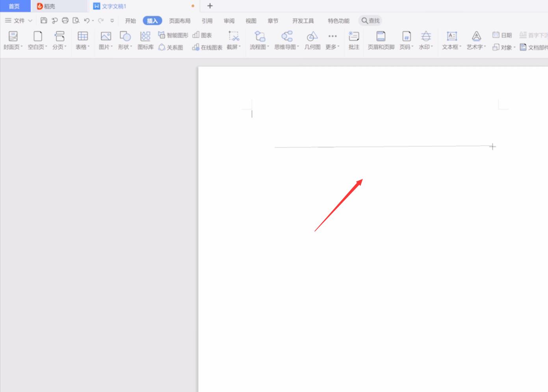Open the 文件 dropdown chevron
548x392 pixels.
pyautogui.click(x=30, y=20)
